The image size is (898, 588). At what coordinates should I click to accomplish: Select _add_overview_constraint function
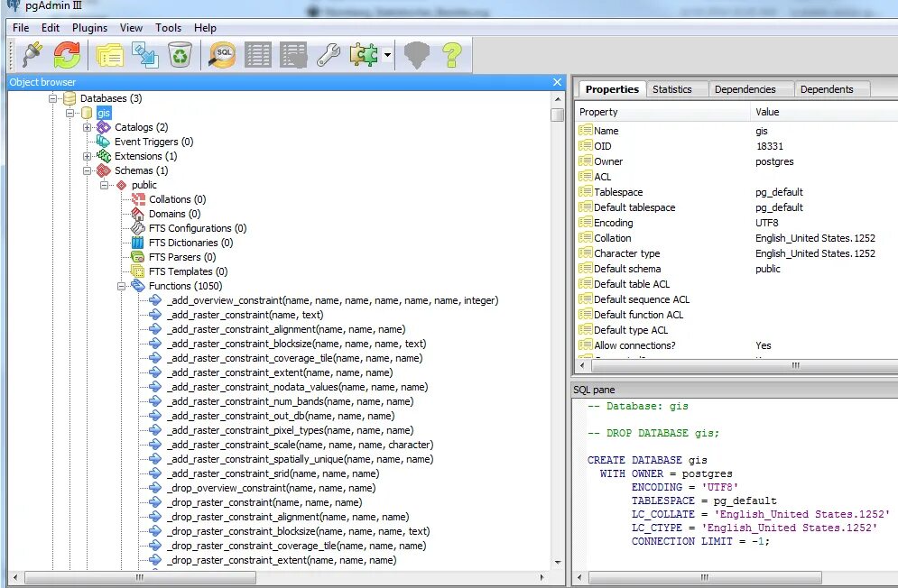click(332, 300)
